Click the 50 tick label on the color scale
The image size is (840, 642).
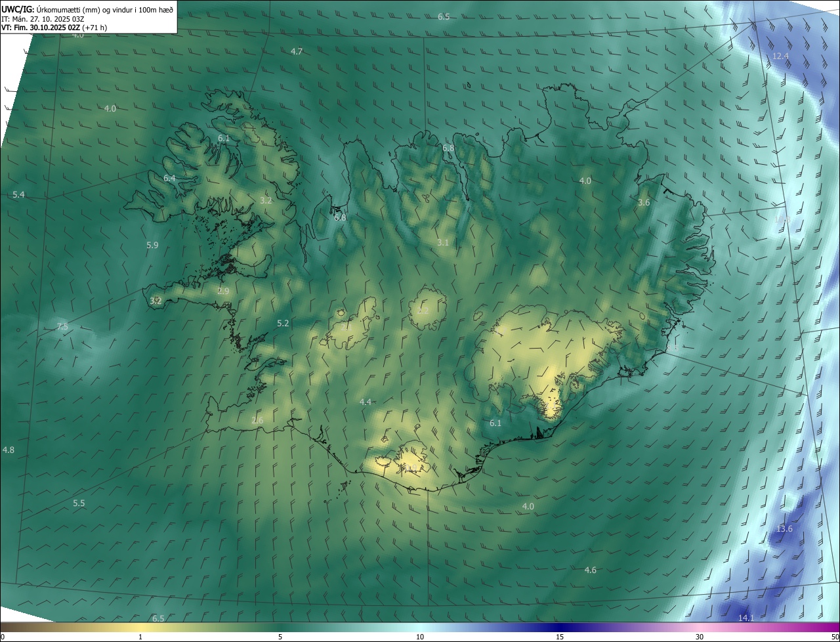click(835, 637)
